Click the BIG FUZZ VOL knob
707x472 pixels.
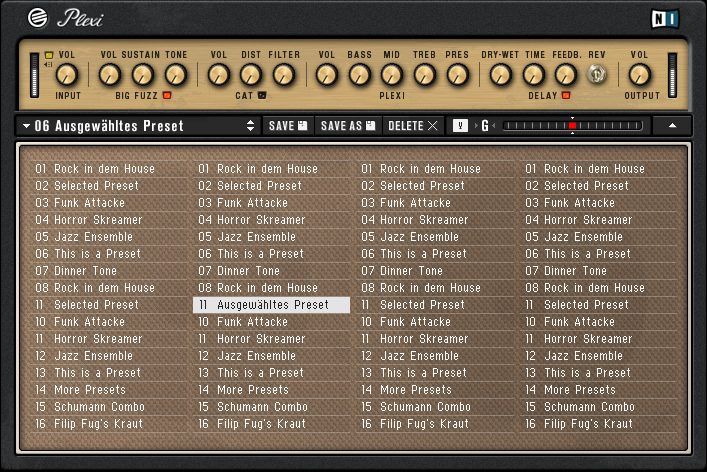[x=110, y=75]
